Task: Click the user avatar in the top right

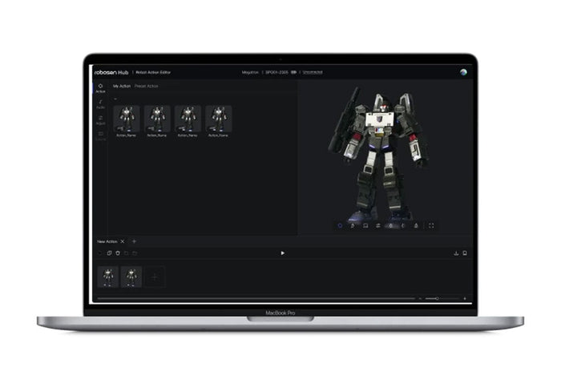Action: 463,71
